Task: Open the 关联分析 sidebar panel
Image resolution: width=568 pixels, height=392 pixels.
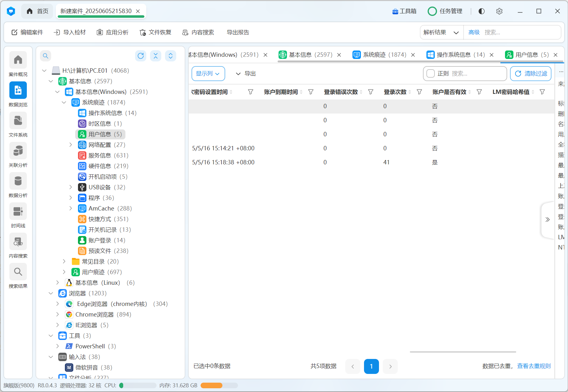Action: point(18,151)
